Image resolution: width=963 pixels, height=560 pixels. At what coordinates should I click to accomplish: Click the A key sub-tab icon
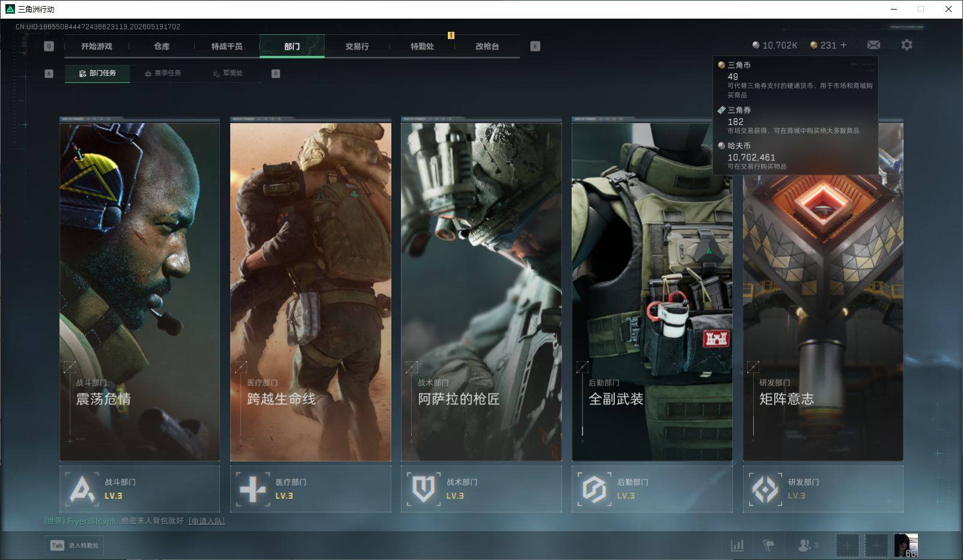(49, 73)
